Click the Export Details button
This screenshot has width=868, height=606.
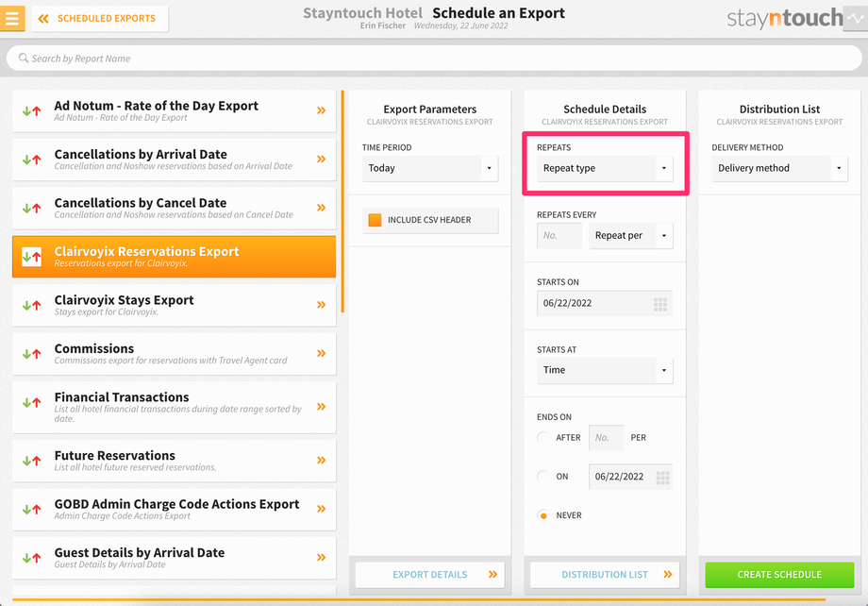click(x=430, y=575)
